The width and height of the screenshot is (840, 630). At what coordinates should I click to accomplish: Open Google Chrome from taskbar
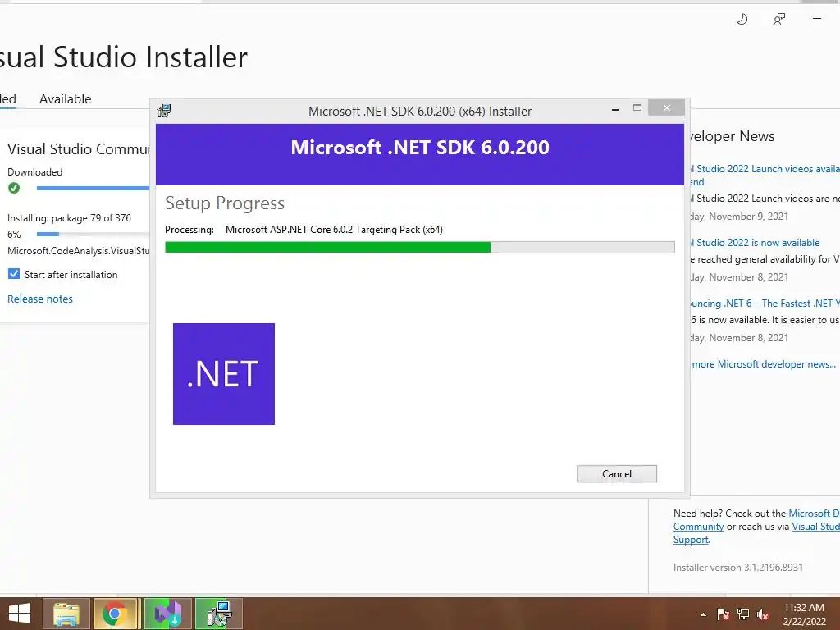115,614
